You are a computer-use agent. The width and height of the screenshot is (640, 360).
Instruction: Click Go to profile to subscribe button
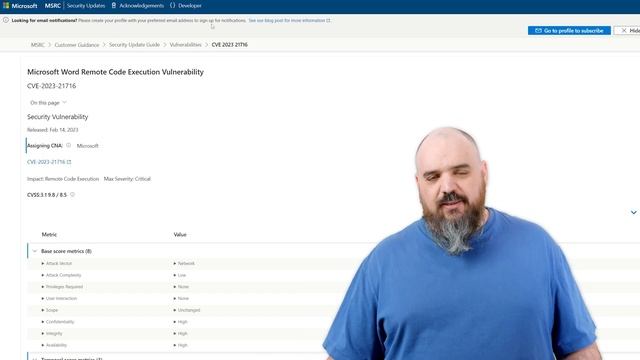(x=569, y=31)
